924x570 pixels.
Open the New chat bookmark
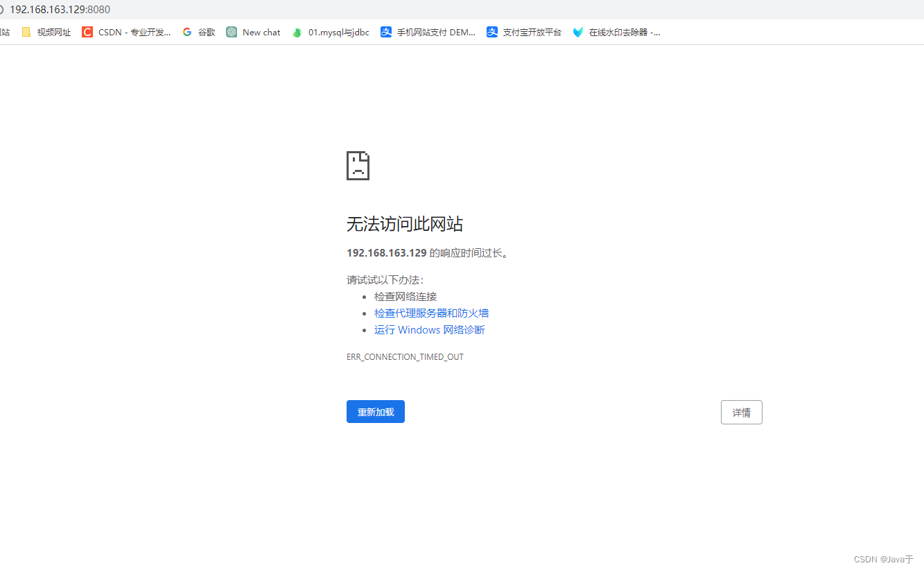[261, 32]
